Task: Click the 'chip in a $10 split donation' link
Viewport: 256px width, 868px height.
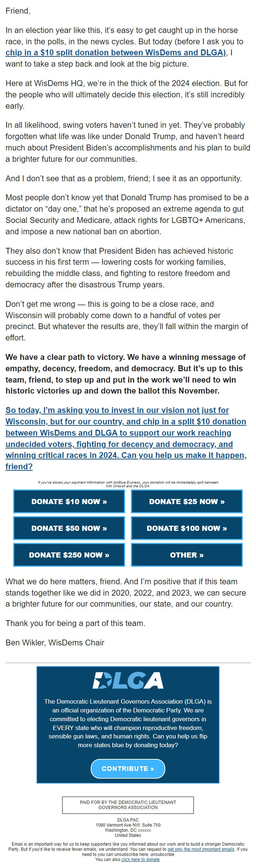Action: pos(114,52)
